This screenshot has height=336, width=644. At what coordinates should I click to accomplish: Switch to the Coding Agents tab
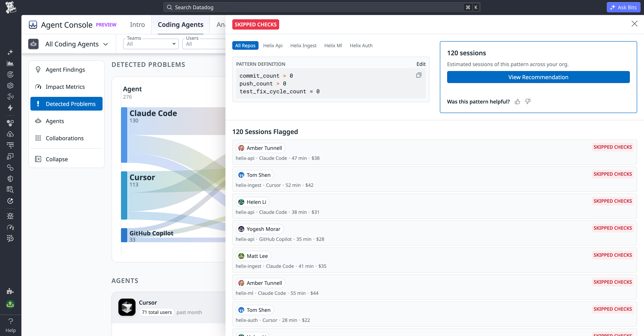pyautogui.click(x=180, y=25)
